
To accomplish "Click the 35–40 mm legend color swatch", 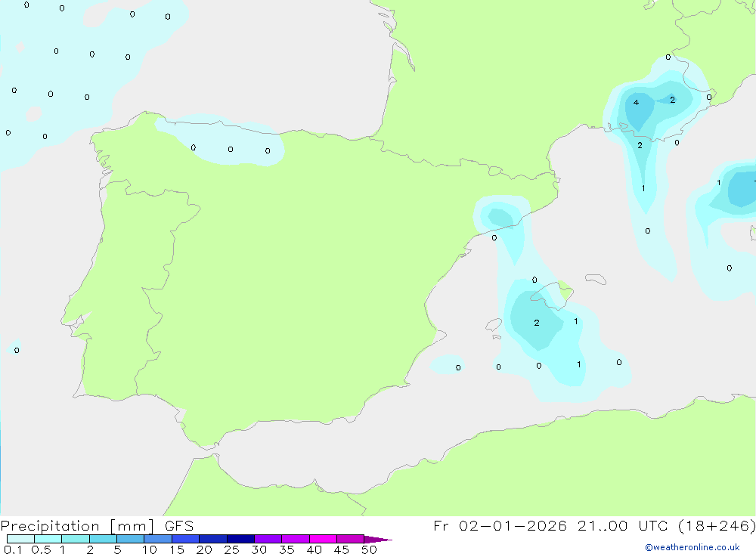I will [x=296, y=539].
